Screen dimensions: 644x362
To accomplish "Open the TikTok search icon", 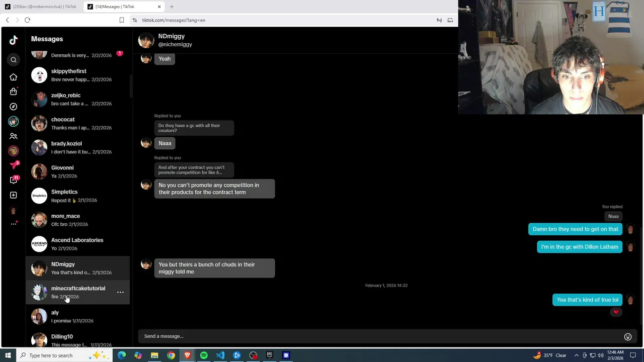I will coord(14,60).
